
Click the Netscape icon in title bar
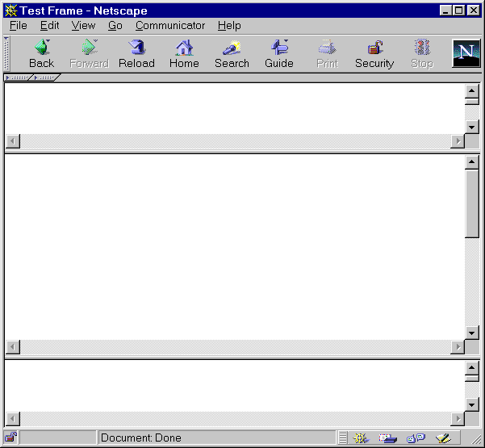coord(10,10)
